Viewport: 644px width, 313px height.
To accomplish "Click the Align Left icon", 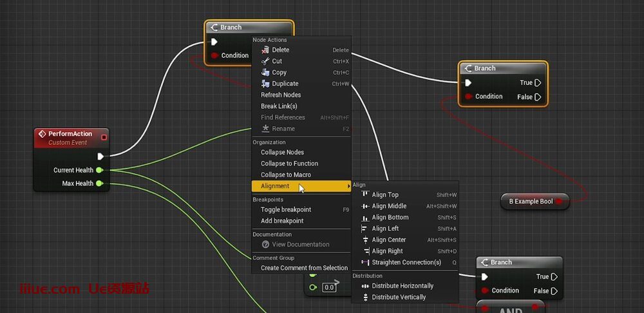I will coord(365,229).
